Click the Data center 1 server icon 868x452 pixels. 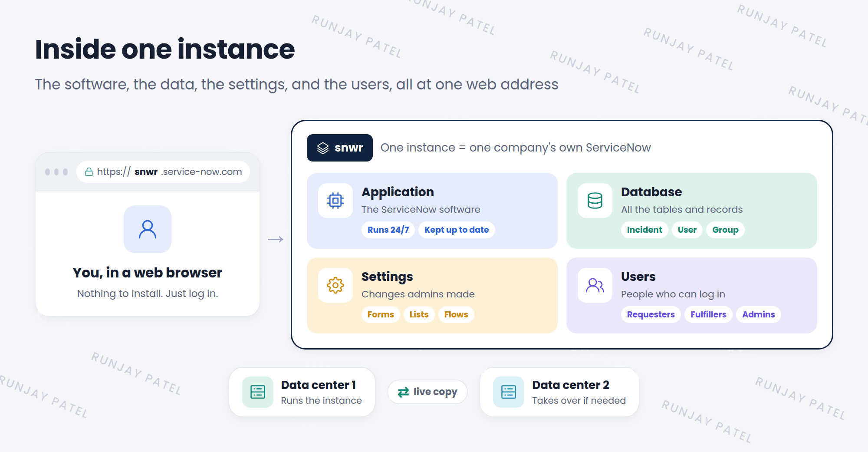(258, 392)
